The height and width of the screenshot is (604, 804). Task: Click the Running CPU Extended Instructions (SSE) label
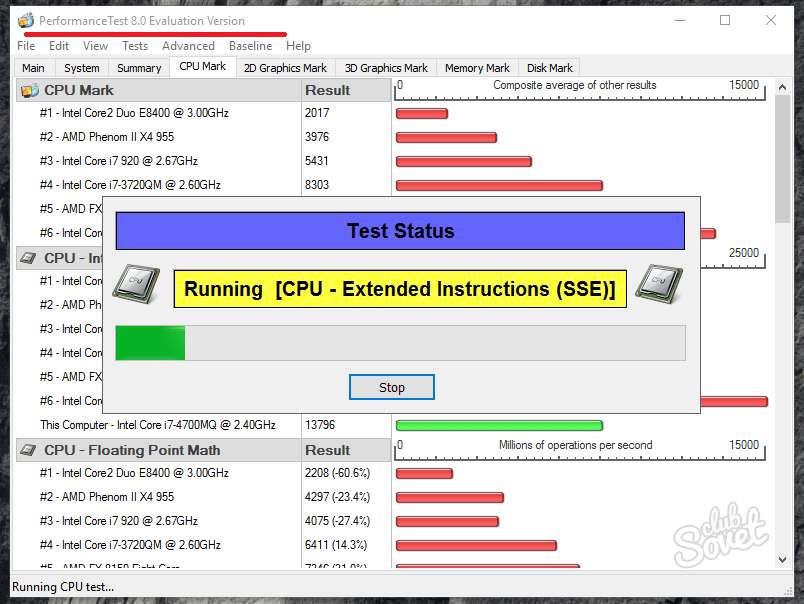tap(400, 289)
